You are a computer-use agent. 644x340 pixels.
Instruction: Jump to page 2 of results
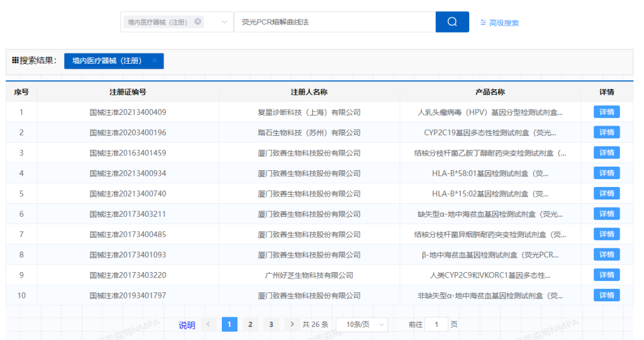(250, 325)
